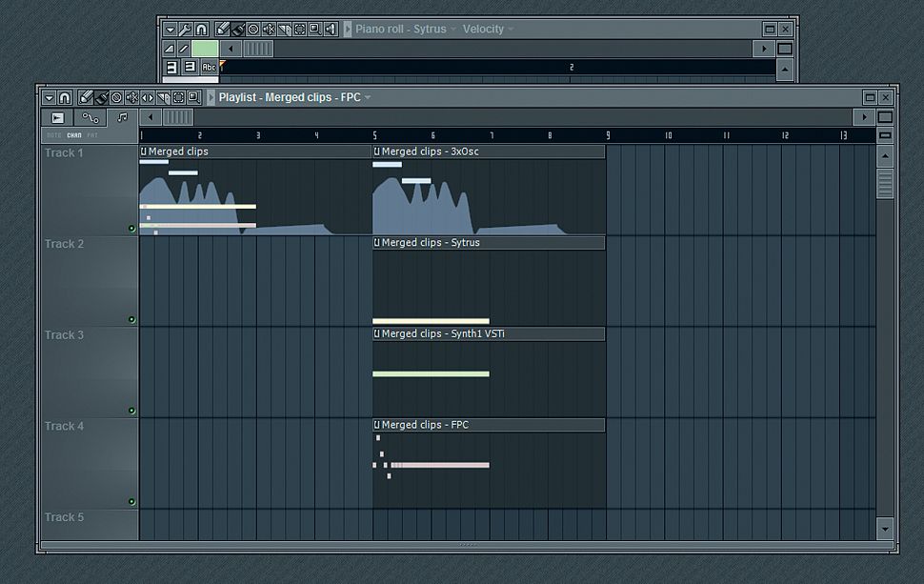Open the Playlist options menu arrow
This screenshot has height=584, width=924.
(49, 97)
